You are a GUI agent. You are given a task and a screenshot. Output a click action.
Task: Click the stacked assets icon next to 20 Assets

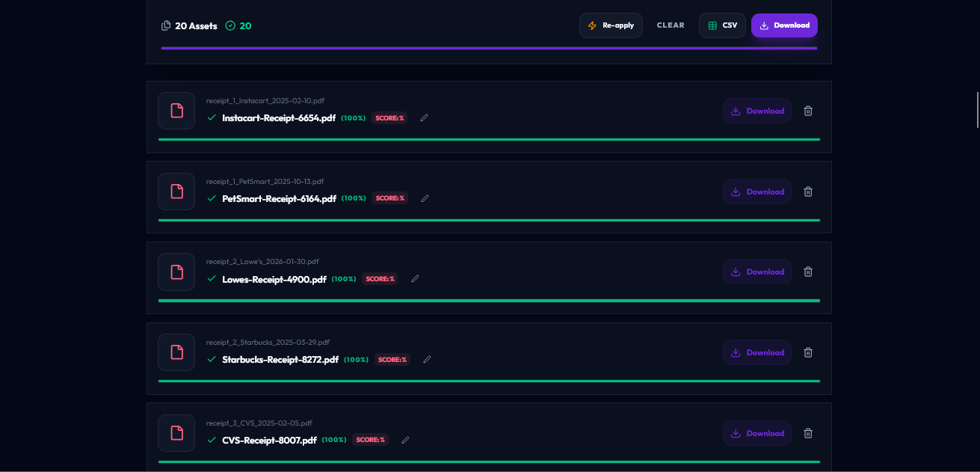(x=166, y=25)
